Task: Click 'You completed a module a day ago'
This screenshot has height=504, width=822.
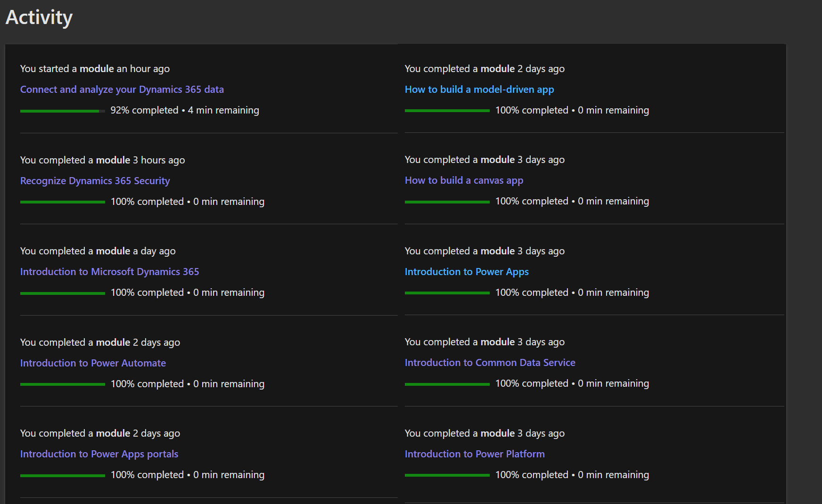Action: (x=98, y=251)
